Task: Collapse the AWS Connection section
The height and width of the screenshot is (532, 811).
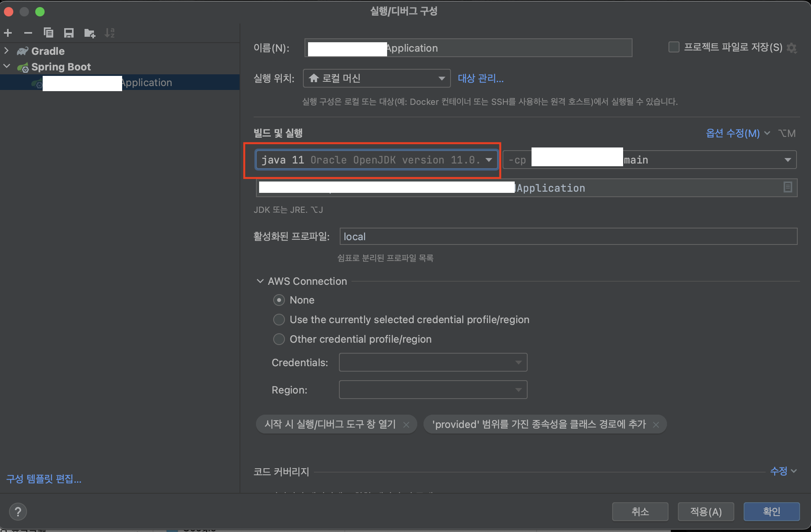Action: click(260, 281)
